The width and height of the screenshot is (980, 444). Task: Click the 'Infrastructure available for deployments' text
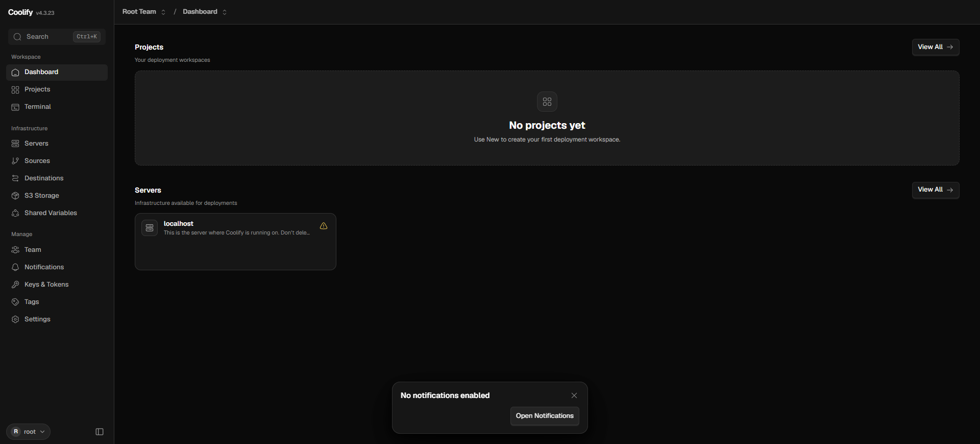pyautogui.click(x=186, y=203)
